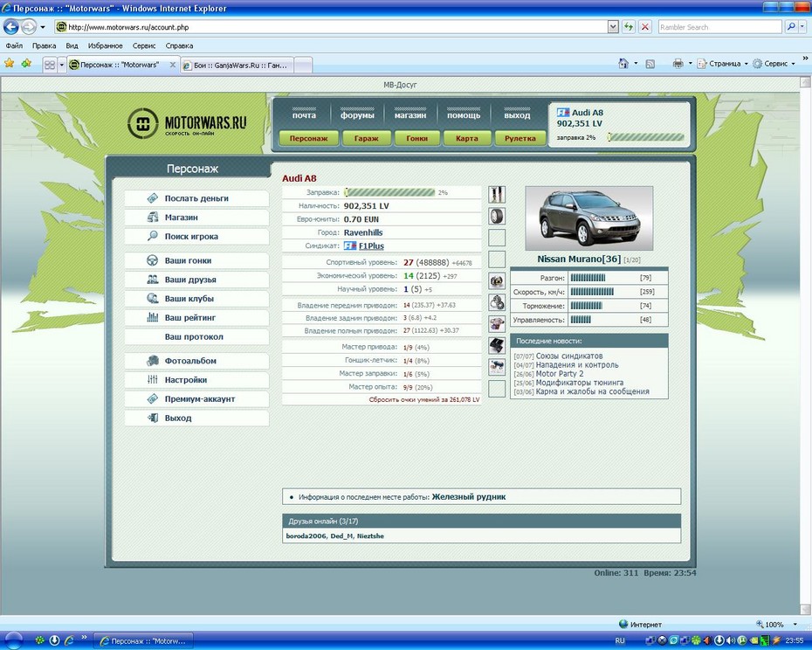Close the Персонаж Motorwars tab
This screenshot has height=650, width=812.
click(x=173, y=65)
